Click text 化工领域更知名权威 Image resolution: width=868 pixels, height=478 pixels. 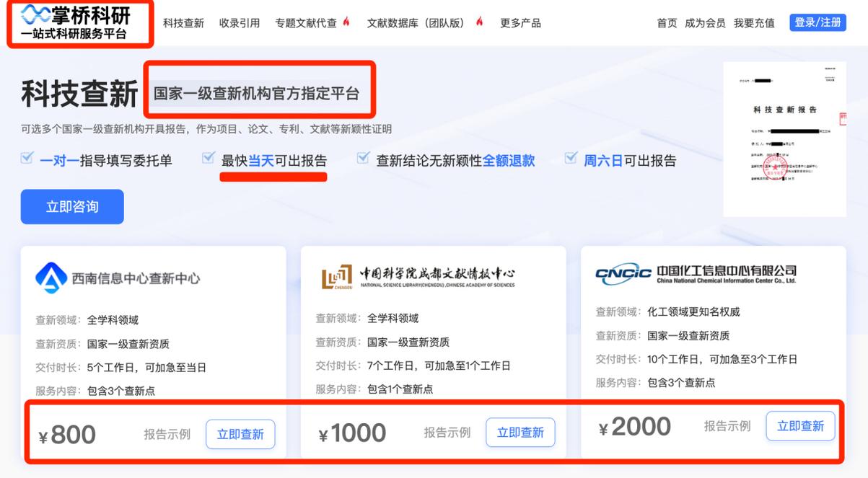693,312
